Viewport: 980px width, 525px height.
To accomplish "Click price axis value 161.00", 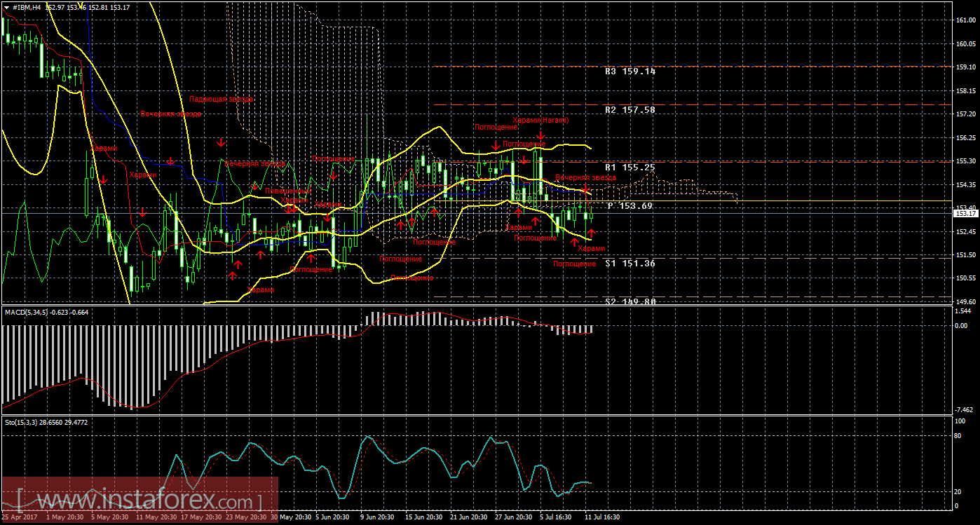I will [x=966, y=20].
